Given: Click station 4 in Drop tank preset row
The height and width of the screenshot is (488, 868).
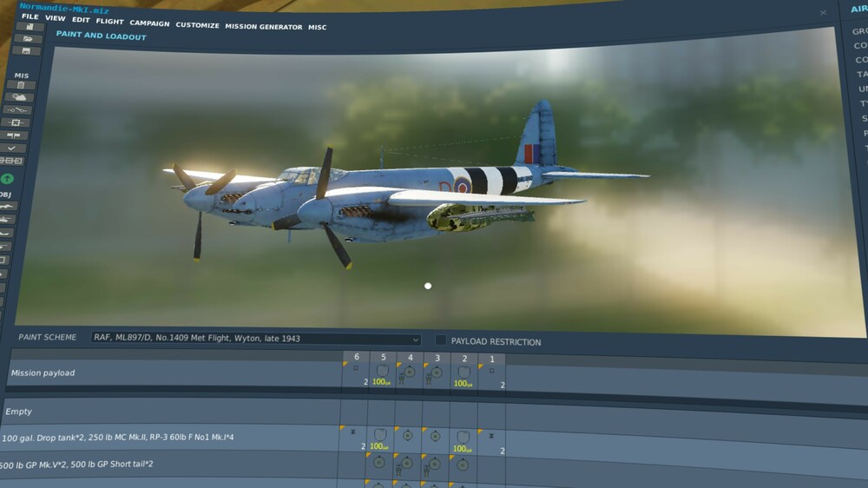Looking at the screenshot, I should point(407,439).
